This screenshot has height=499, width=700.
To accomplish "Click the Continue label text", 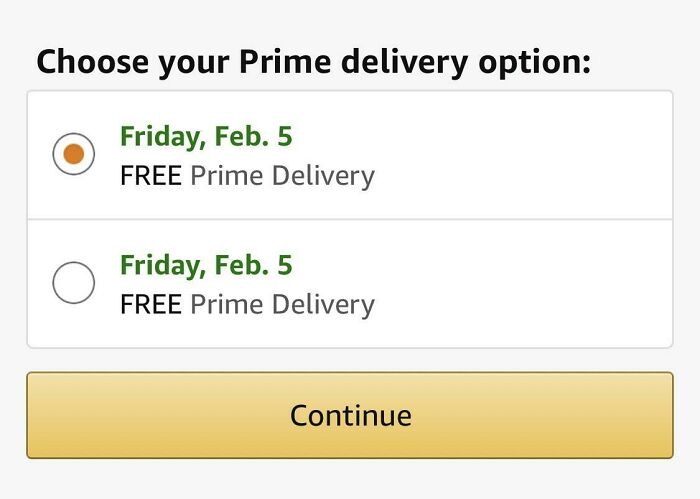I will (x=350, y=415).
